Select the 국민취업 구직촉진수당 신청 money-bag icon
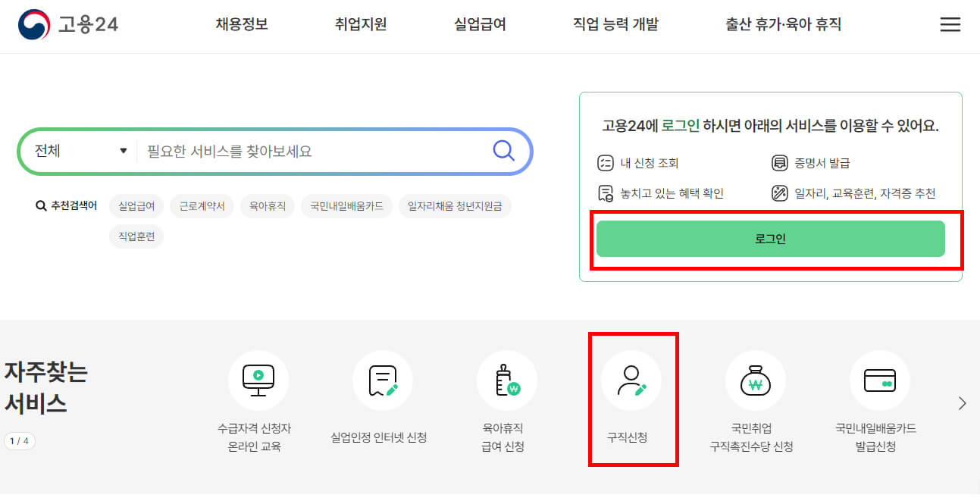The image size is (980, 501). click(x=756, y=380)
